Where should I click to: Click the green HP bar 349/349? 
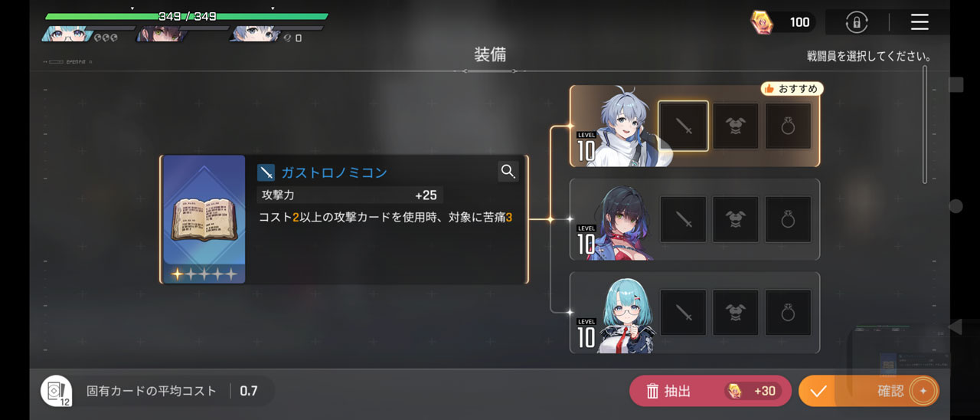click(187, 16)
